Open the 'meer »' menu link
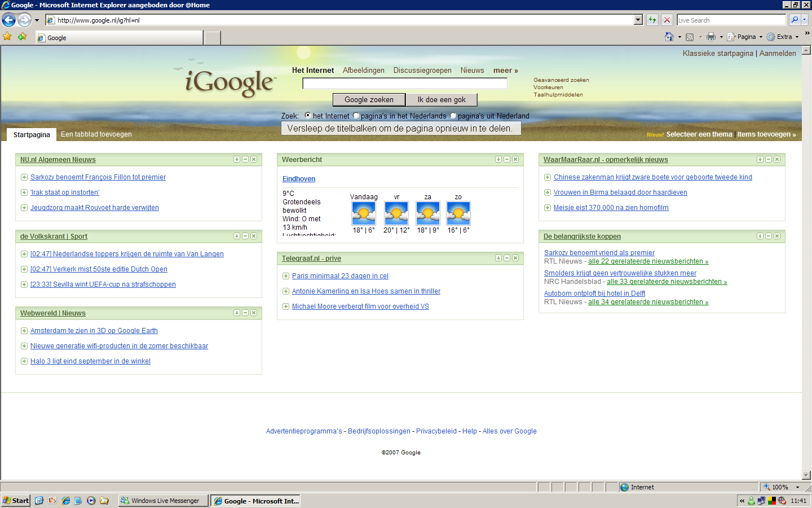Screen dimensions: 812x508 pos(506,71)
